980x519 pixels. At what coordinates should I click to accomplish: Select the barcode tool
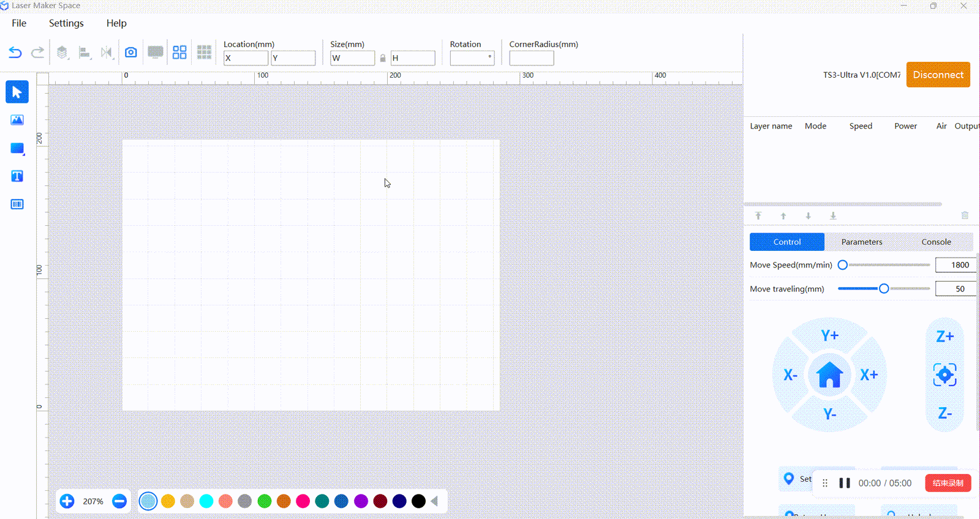click(17, 204)
